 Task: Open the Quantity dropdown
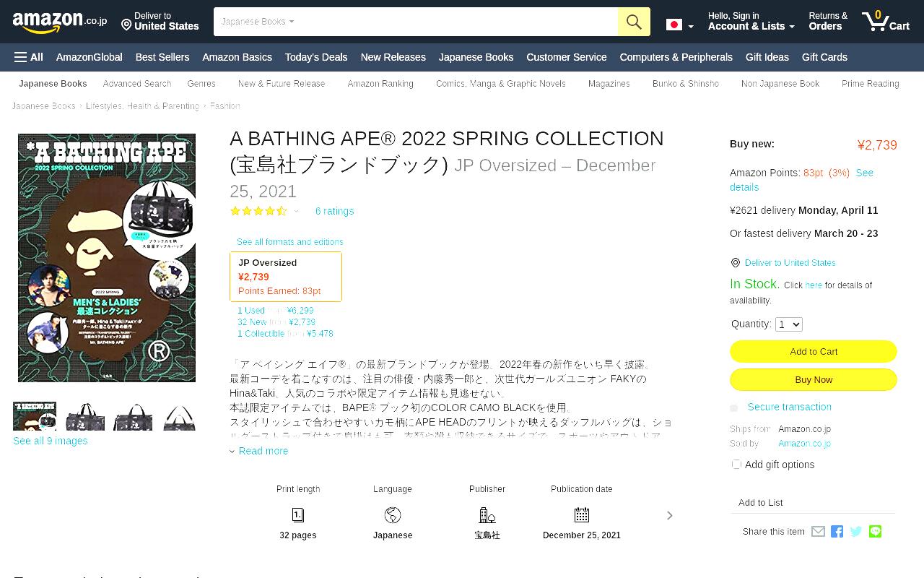(x=788, y=324)
